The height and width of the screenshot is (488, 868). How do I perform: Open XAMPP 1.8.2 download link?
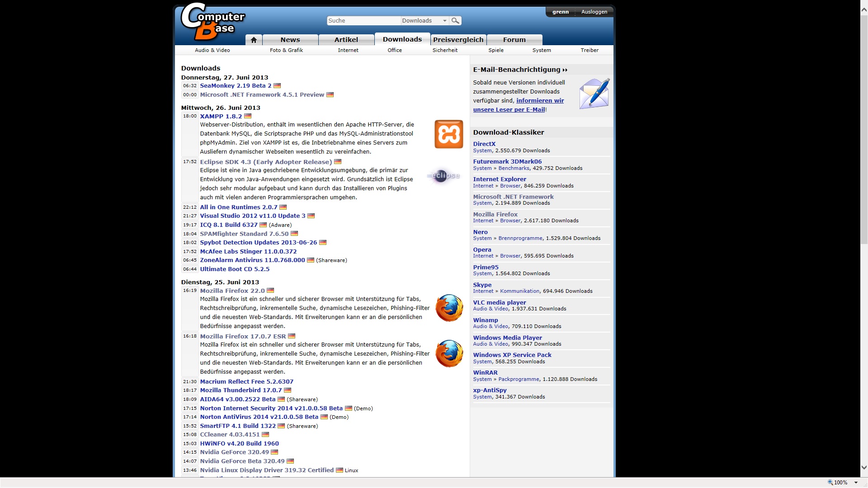tap(221, 116)
